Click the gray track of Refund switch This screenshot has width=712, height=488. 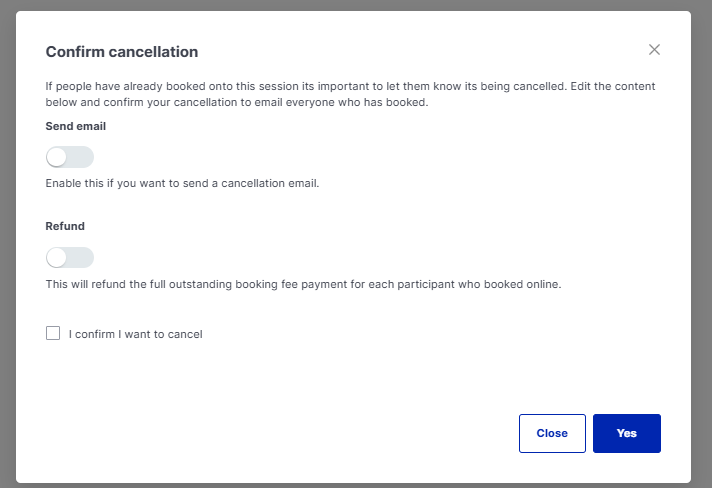[x=81, y=258]
